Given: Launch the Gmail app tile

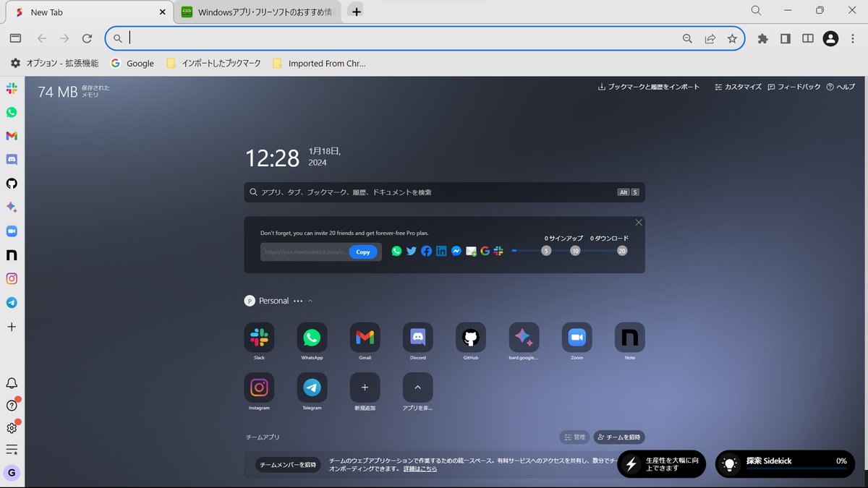Looking at the screenshot, I should coord(365,337).
